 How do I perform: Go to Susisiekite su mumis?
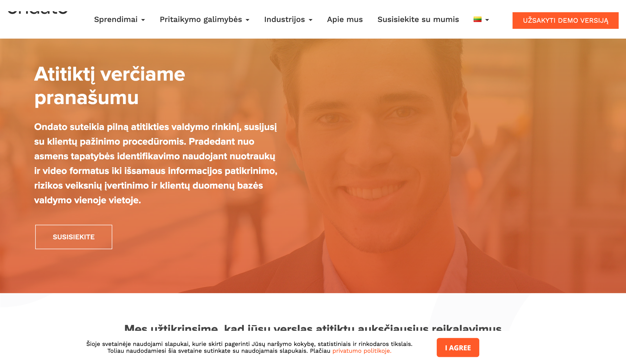click(418, 19)
